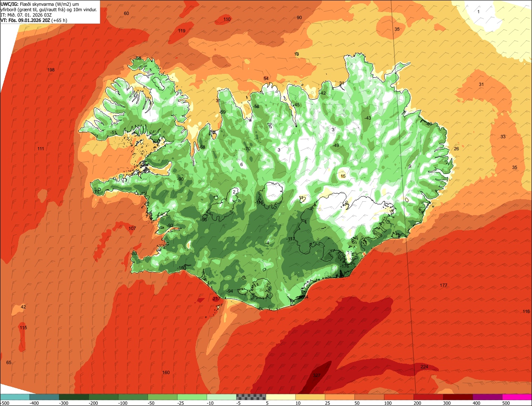Click the map value -49

tap(336, 145)
